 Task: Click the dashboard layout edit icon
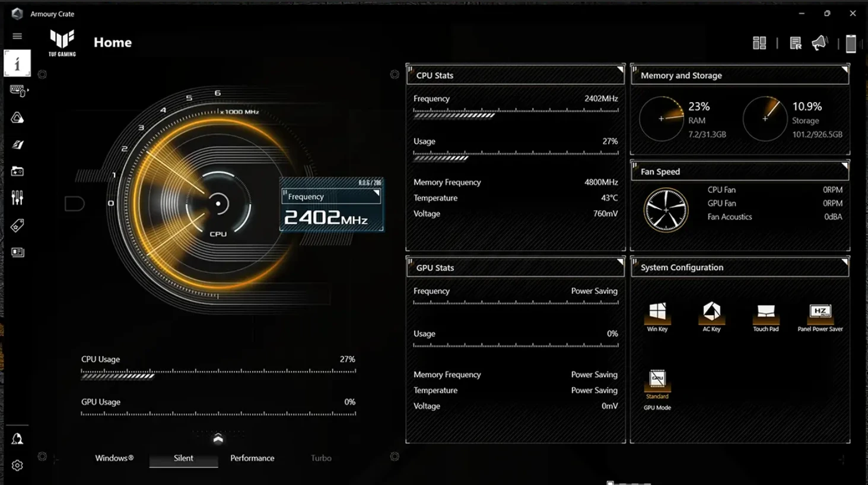[x=759, y=43]
